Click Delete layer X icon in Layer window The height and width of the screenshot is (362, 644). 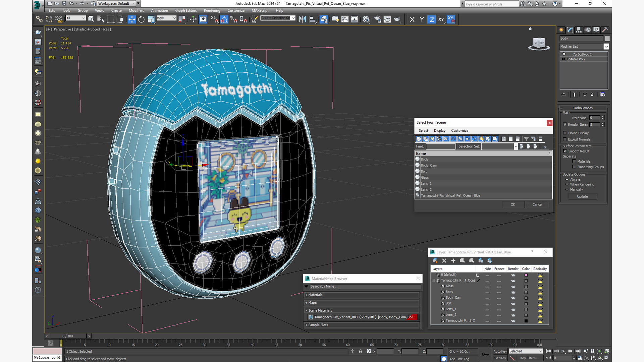(x=444, y=260)
